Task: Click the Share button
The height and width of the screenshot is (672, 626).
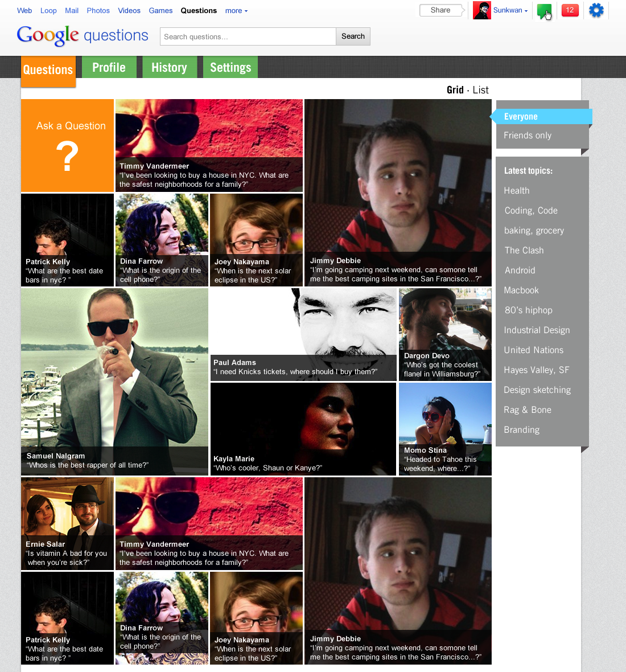Action: pos(442,10)
